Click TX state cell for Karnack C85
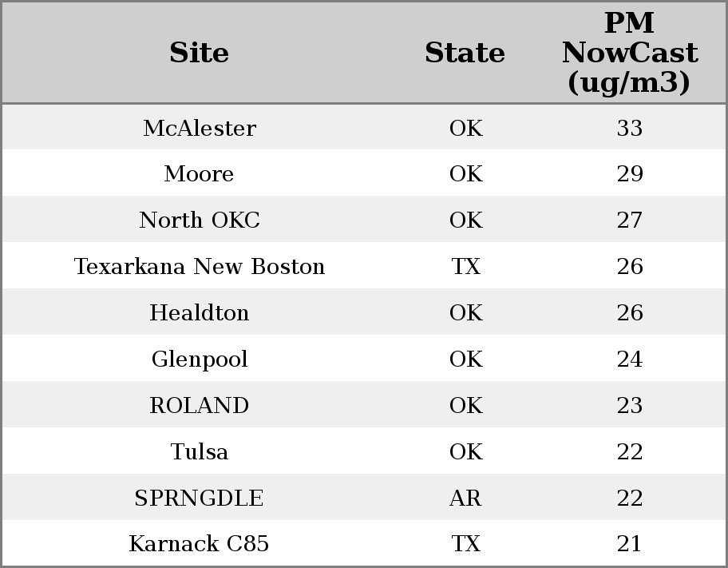The image size is (728, 568). pos(465,544)
